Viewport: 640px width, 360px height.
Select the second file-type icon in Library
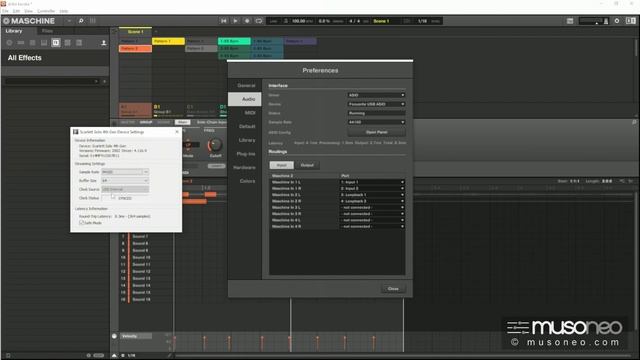(21, 43)
